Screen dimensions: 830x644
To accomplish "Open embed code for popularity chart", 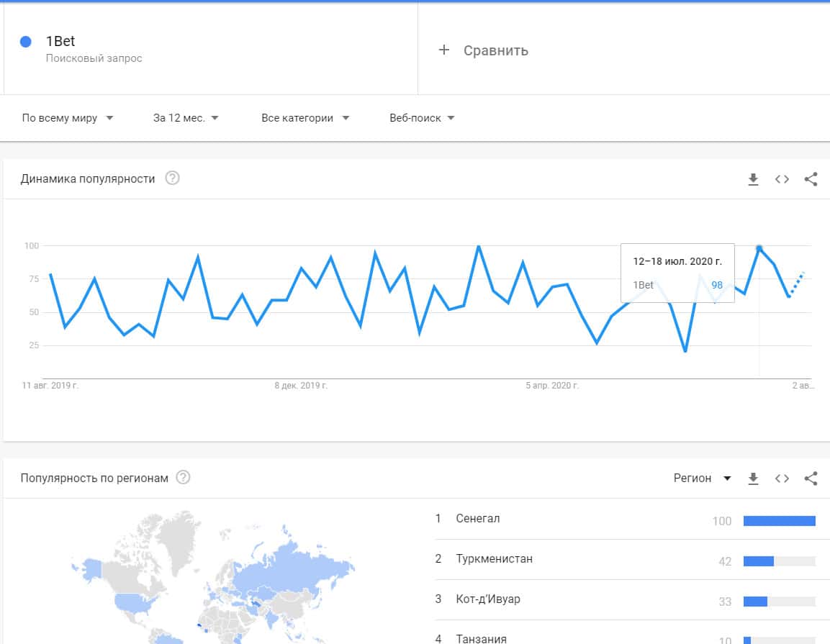I will point(782,179).
